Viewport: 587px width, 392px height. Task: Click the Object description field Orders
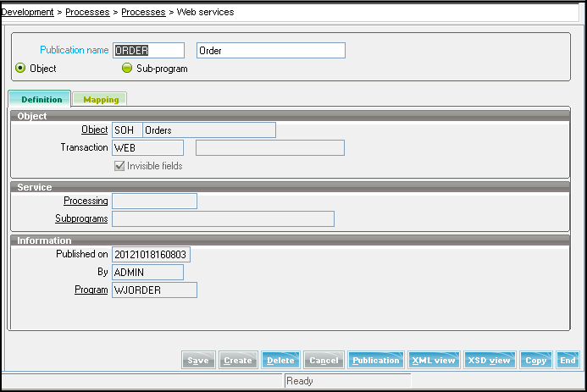(x=209, y=130)
